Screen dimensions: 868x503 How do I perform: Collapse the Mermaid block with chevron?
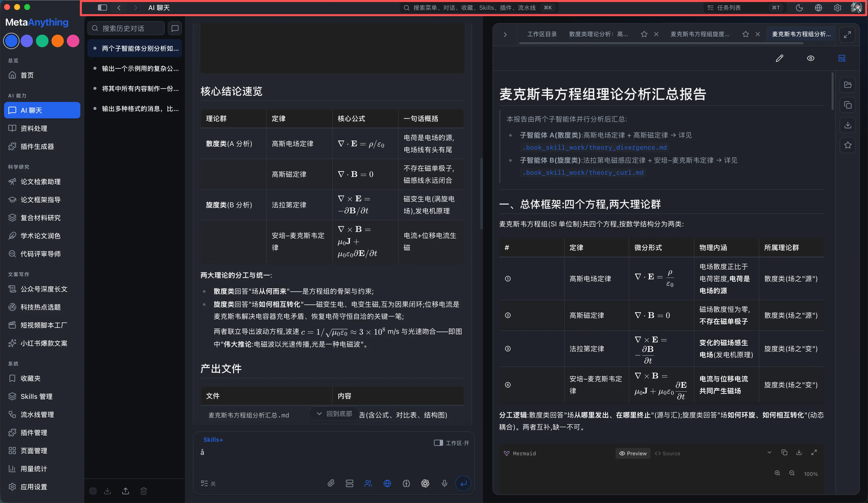click(770, 452)
